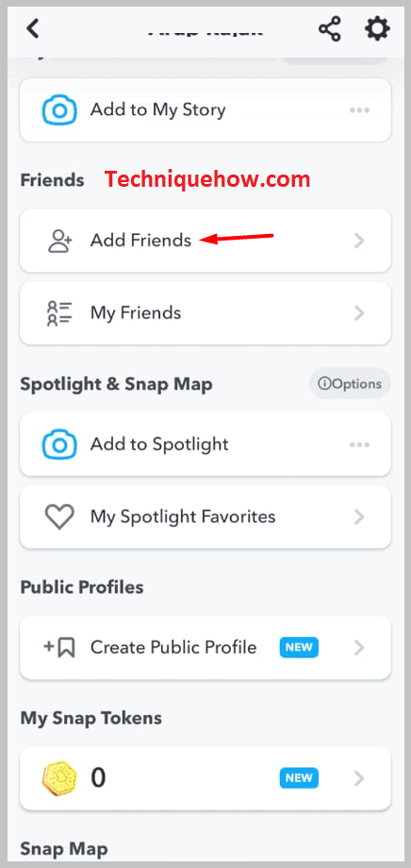The height and width of the screenshot is (868, 411).
Task: Expand the Add Friends row chevron
Action: pyautogui.click(x=359, y=241)
